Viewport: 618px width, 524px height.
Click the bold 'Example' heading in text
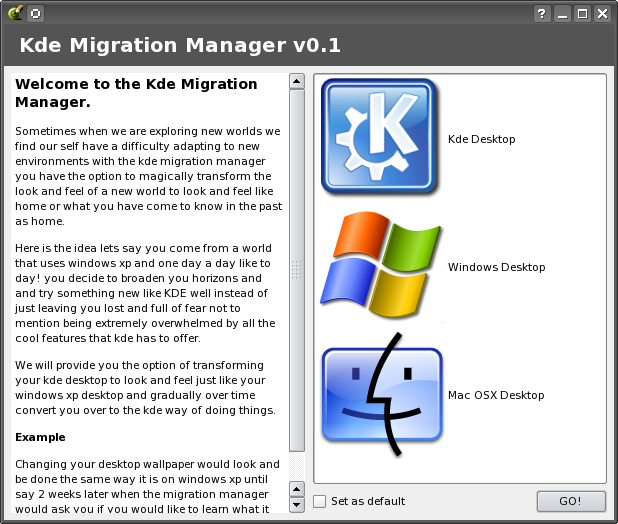click(40, 437)
